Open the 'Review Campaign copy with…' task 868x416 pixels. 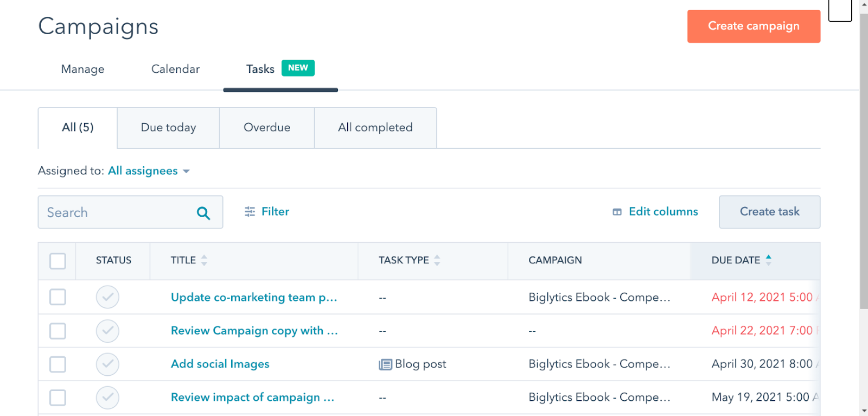(254, 331)
